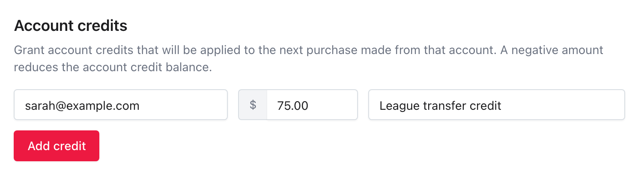Image resolution: width=644 pixels, height=175 pixels.
Task: Click the dollar sign currency prefix
Action: (x=253, y=105)
